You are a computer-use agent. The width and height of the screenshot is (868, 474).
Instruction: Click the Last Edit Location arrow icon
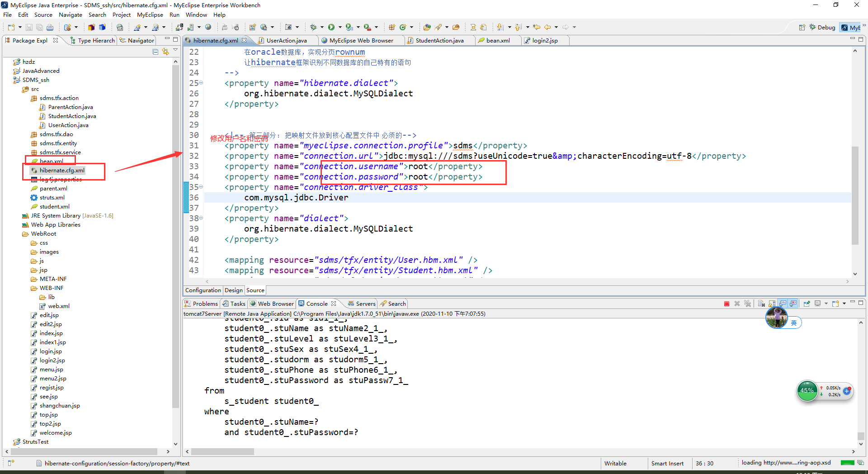[x=537, y=27]
